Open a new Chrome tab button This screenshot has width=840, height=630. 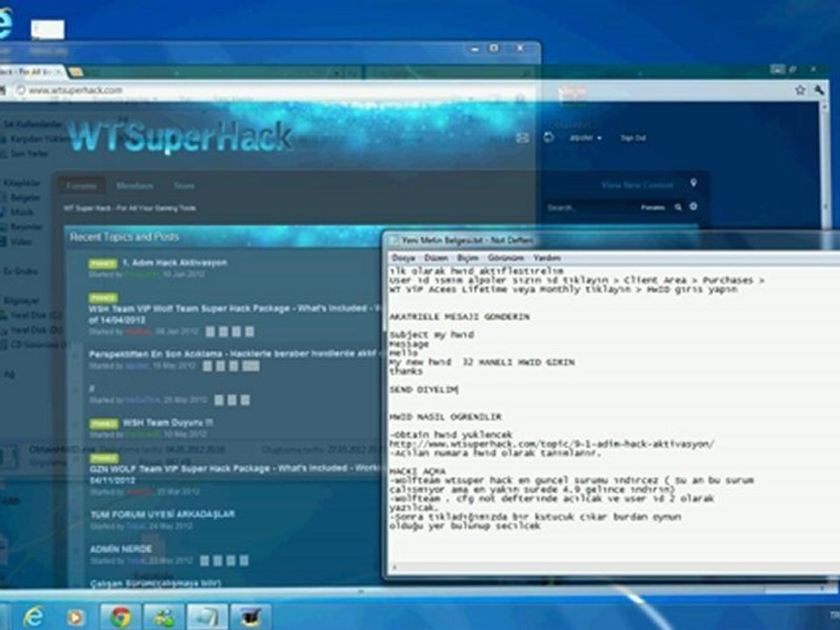pos(75,72)
